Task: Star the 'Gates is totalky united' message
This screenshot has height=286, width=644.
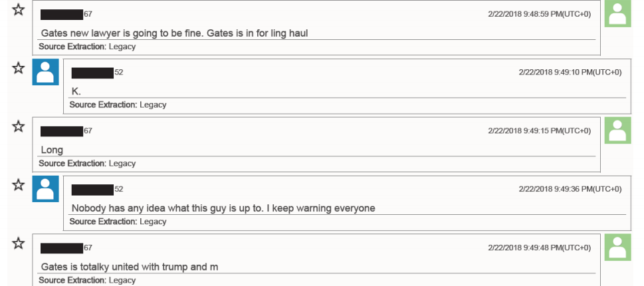Action: point(18,243)
